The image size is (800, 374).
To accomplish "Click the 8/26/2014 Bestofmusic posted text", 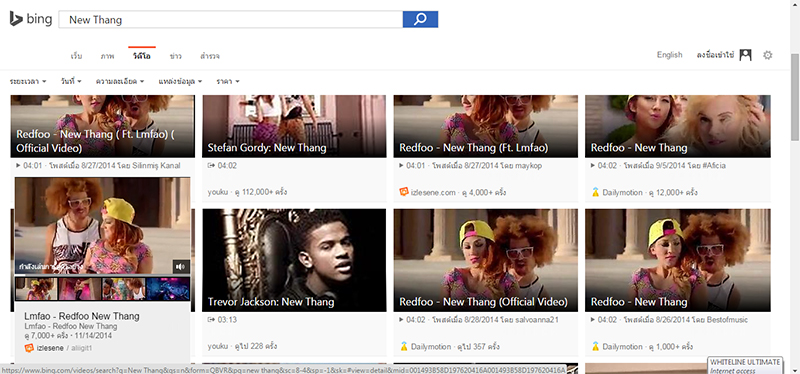I will pyautogui.click(x=685, y=320).
